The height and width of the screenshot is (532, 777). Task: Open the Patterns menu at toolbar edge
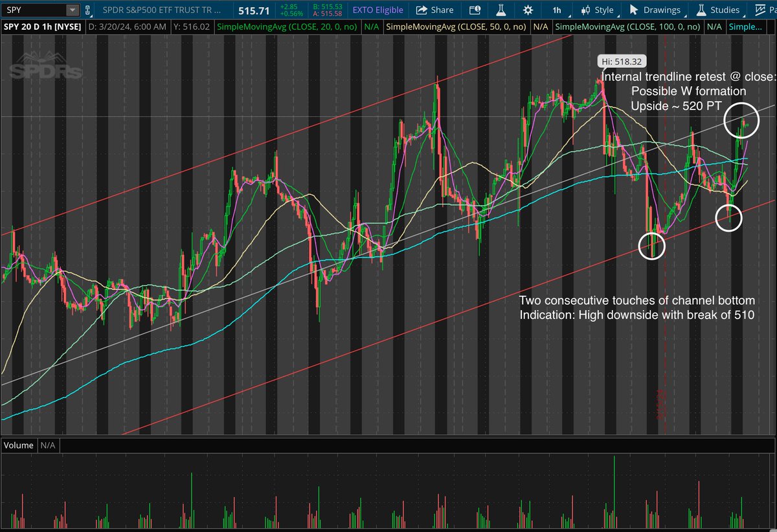coord(764,10)
